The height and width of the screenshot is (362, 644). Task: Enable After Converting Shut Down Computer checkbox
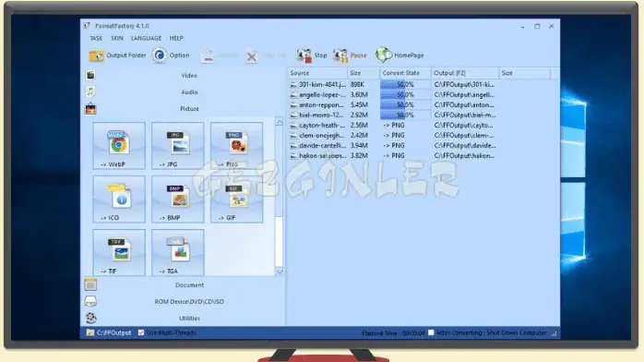pyautogui.click(x=431, y=332)
